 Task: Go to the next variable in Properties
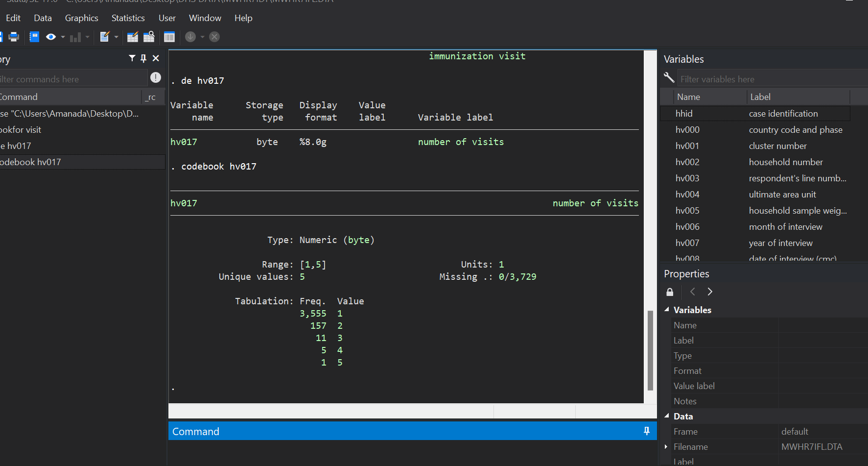point(710,292)
